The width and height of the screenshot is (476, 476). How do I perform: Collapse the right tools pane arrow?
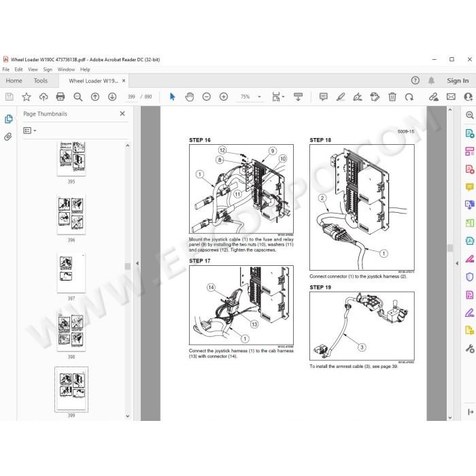coord(457,264)
